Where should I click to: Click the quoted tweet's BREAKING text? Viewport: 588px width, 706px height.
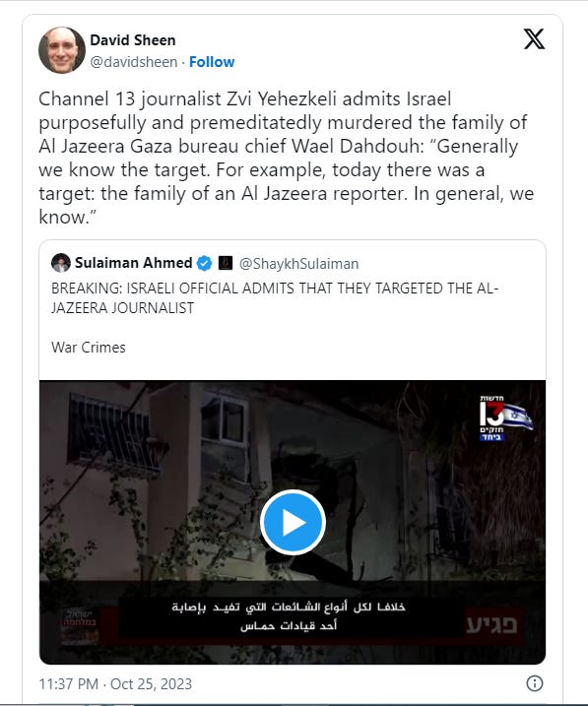[275, 297]
